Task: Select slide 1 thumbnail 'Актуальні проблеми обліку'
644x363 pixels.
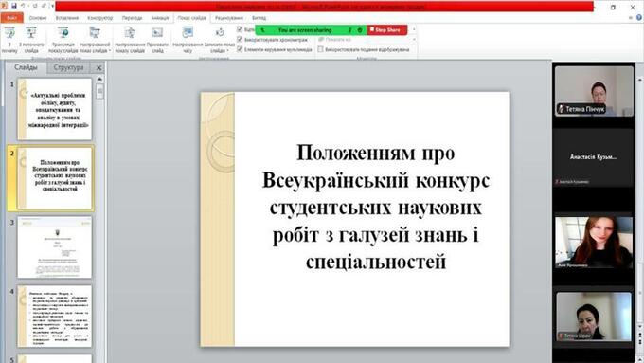Action: click(55, 109)
